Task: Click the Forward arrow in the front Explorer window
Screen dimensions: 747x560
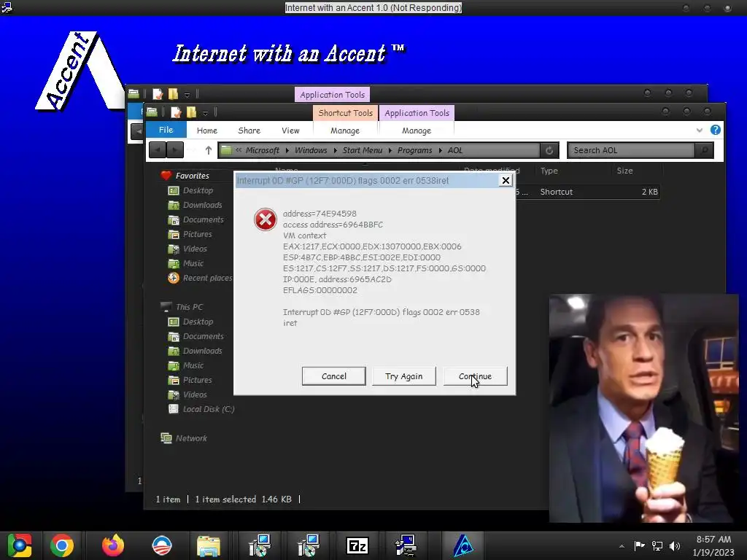Action: pos(175,150)
